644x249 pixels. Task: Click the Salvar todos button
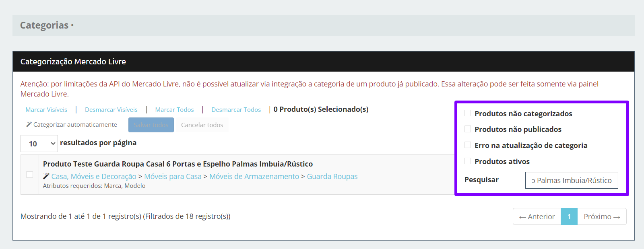click(151, 125)
